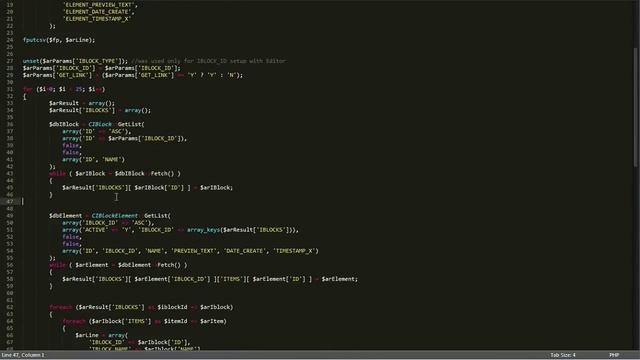The height and width of the screenshot is (360, 640).
Task: Click the CIBlockElement class name
Action: [x=115, y=216]
